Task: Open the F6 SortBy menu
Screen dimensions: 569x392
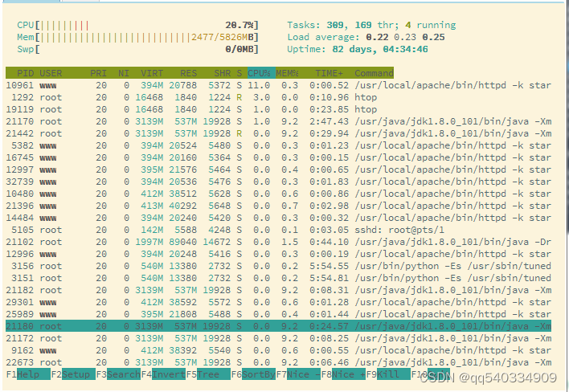Action: 253,374
